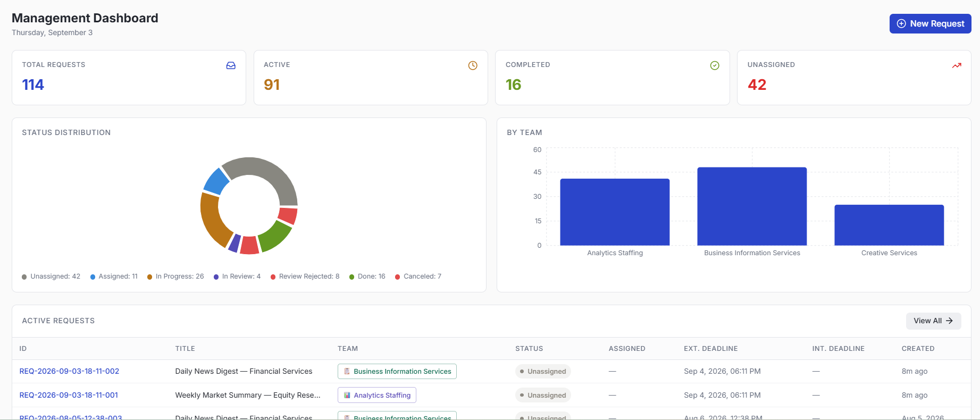Click the Active count 91
Image resolution: width=980 pixels, height=420 pixels.
point(272,85)
